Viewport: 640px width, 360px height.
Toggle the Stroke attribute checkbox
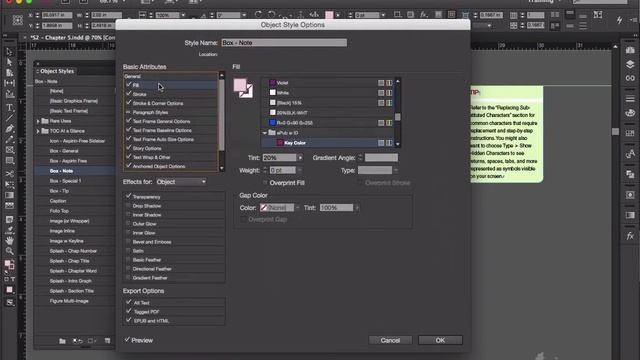129,93
